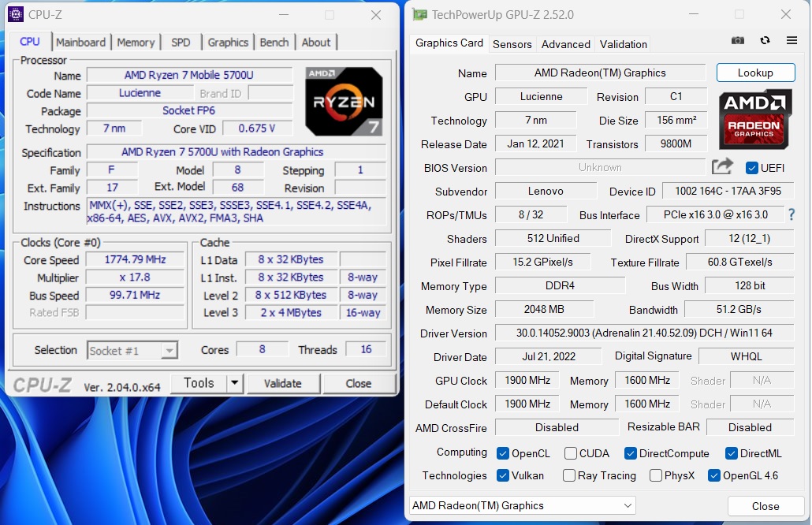Click the Cores value 8
The width and height of the screenshot is (812, 525).
coord(262,349)
